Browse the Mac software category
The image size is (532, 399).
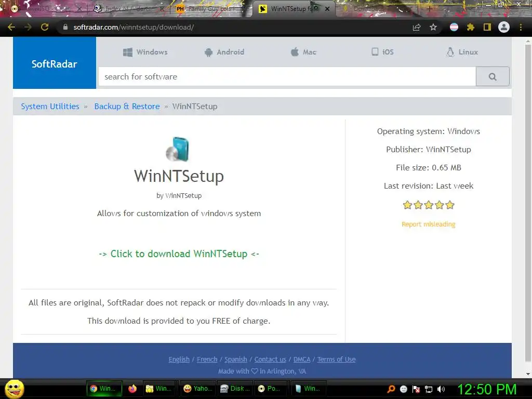303,52
